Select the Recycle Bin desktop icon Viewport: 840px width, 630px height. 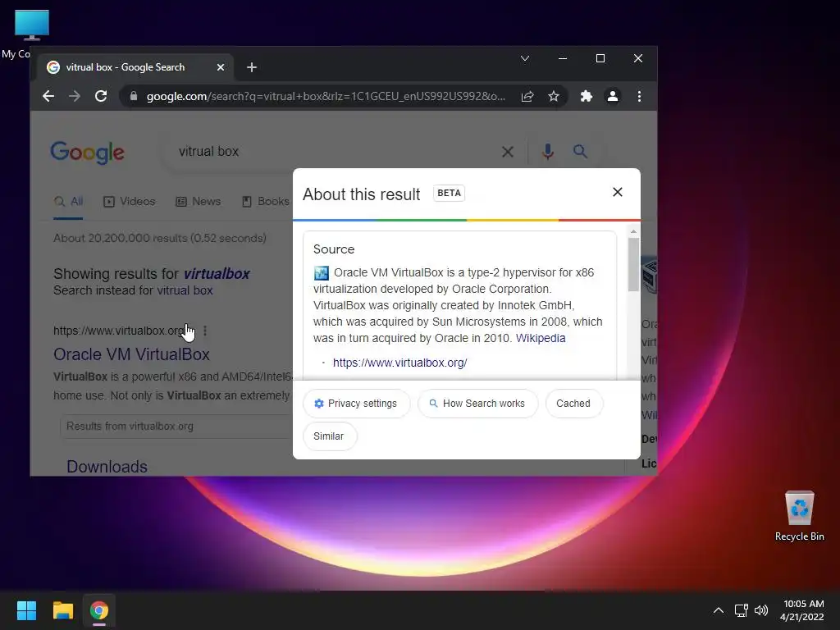[799, 516]
